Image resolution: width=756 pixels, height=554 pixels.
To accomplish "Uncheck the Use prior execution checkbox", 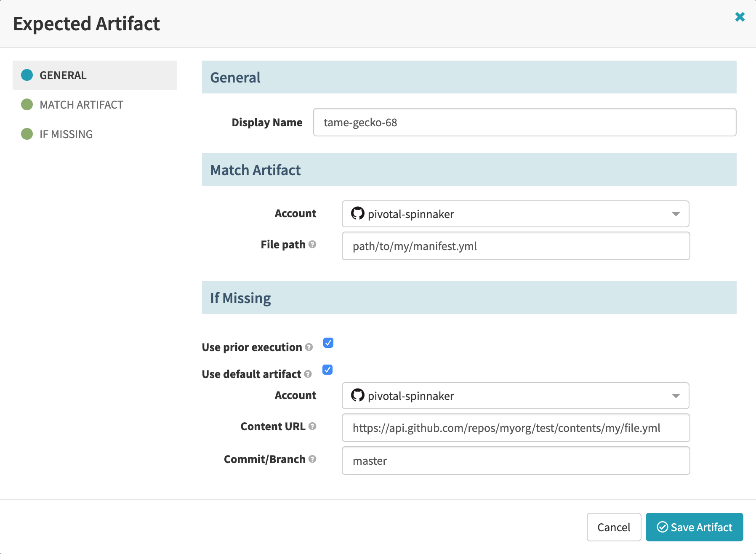I will [328, 343].
